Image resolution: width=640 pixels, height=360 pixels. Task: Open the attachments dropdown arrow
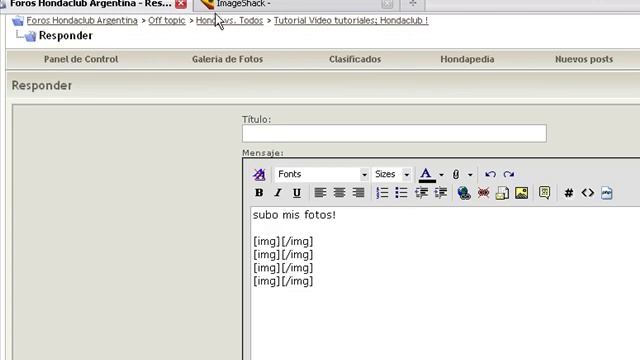470,175
